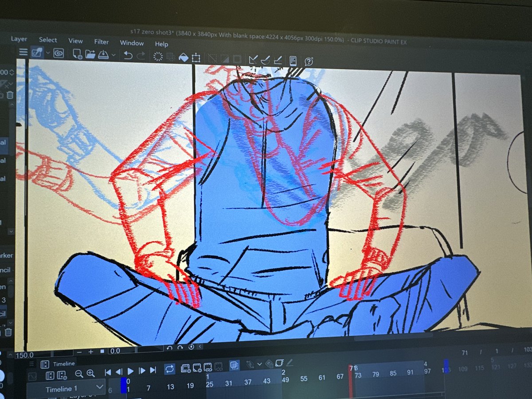Screen dimensions: 532x399
Task: Open the View menu
Action: click(75, 41)
